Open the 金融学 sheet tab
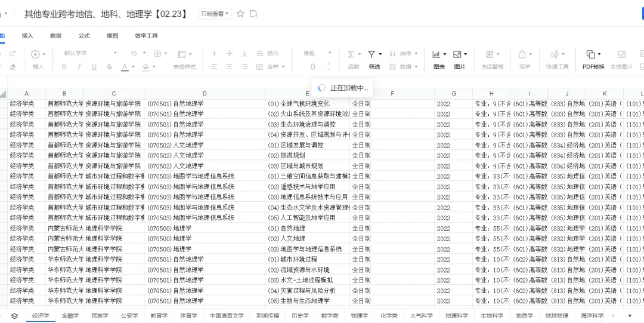Screen dimensions: 644x323 click(x=70, y=316)
